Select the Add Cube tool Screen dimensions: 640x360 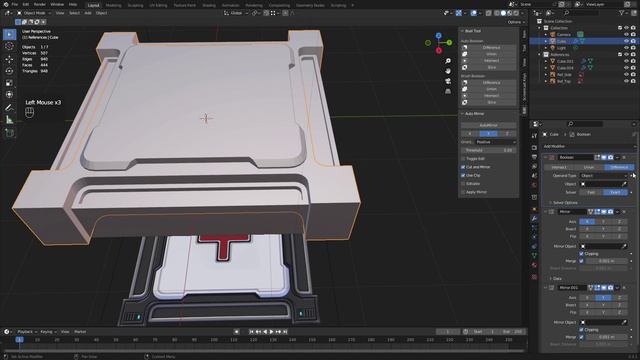[x=9, y=133]
